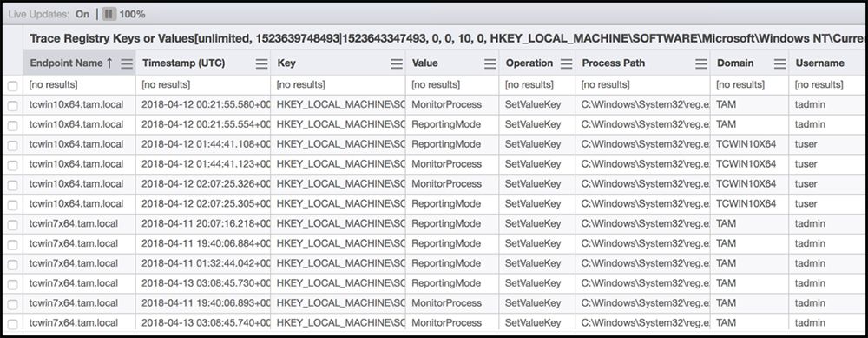The image size is (868, 338).
Task: Click TCWIN10X64 domain in 01:44:41.123 row
Action: click(746, 164)
